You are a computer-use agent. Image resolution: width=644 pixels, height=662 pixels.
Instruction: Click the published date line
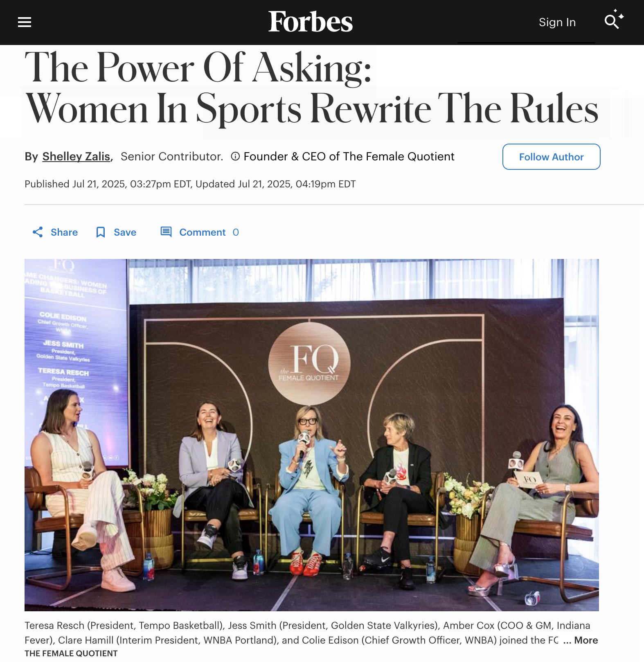(190, 184)
